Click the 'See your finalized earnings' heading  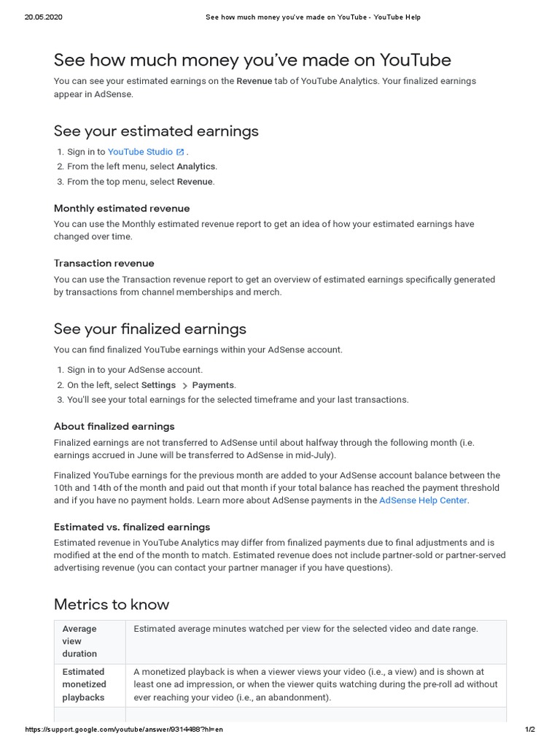[x=150, y=328]
